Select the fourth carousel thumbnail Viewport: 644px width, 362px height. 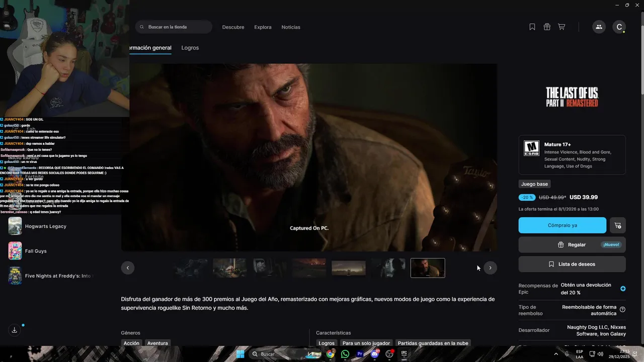pyautogui.click(x=309, y=268)
